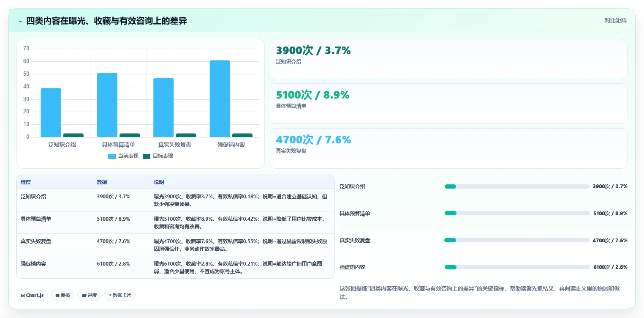Open the 3900次 / 3.7% data card

pyautogui.click(x=448, y=59)
